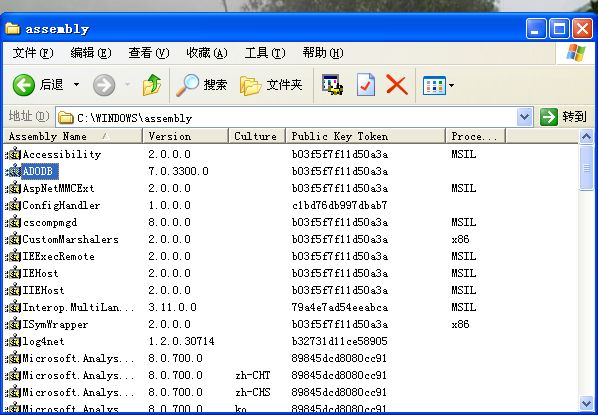Click MSIL cell of IEHost row

(x=464, y=273)
